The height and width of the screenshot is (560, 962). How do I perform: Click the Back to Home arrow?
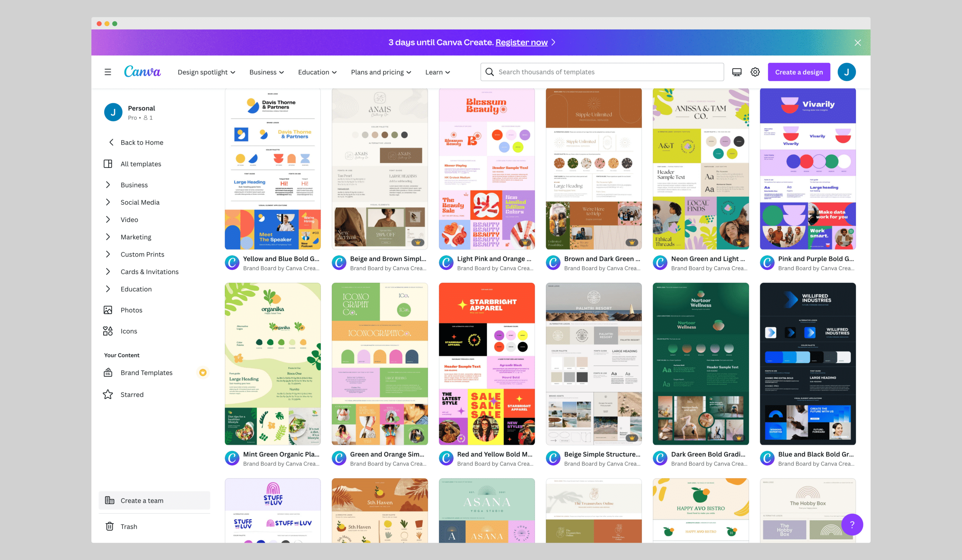[x=111, y=142]
